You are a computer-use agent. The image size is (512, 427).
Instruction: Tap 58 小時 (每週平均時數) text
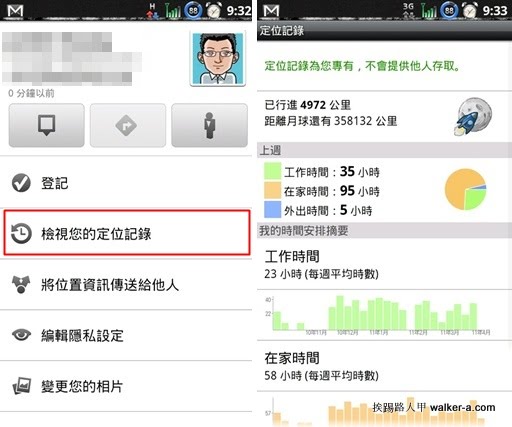[322, 376]
